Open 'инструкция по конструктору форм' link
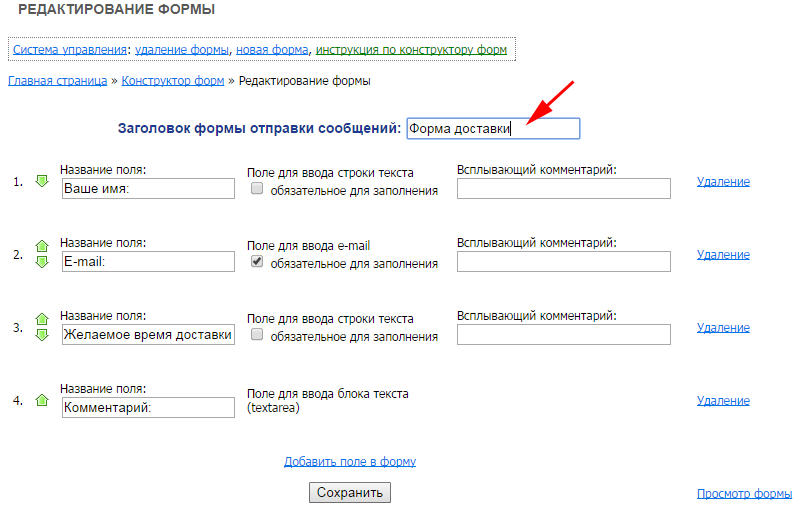Screen dimensions: 800x514 pos(411,49)
